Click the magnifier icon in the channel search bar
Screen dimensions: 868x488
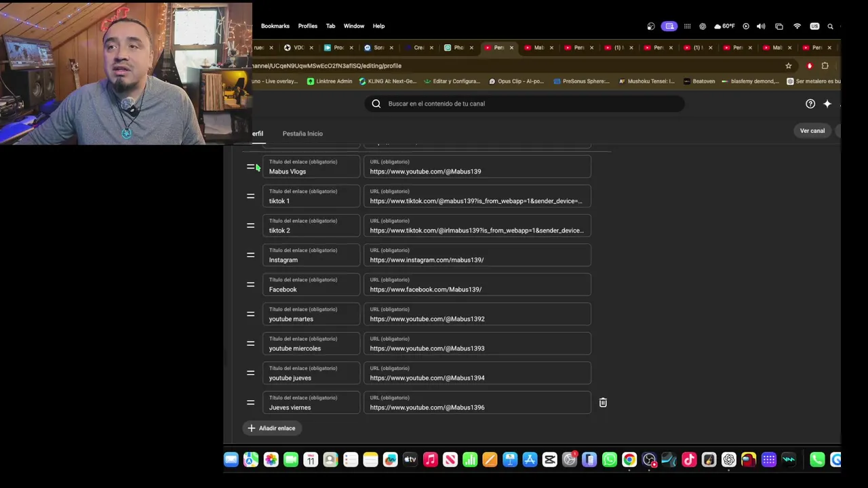pyautogui.click(x=376, y=104)
